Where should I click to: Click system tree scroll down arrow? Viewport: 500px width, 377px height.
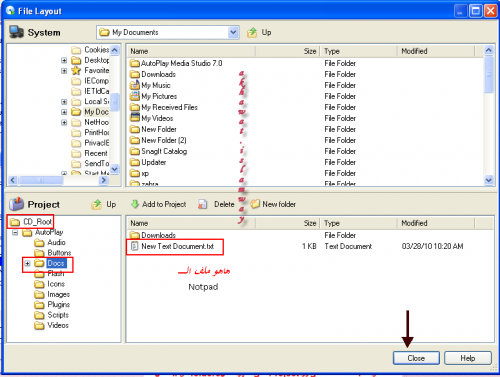coord(115,169)
